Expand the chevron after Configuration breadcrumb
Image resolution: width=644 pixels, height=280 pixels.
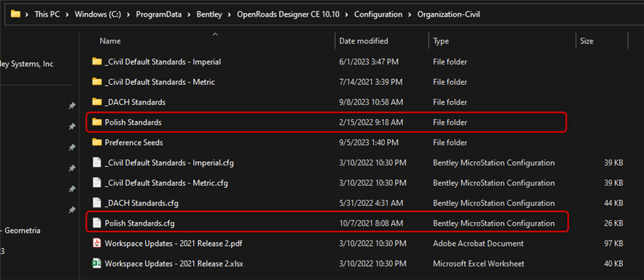click(410, 15)
